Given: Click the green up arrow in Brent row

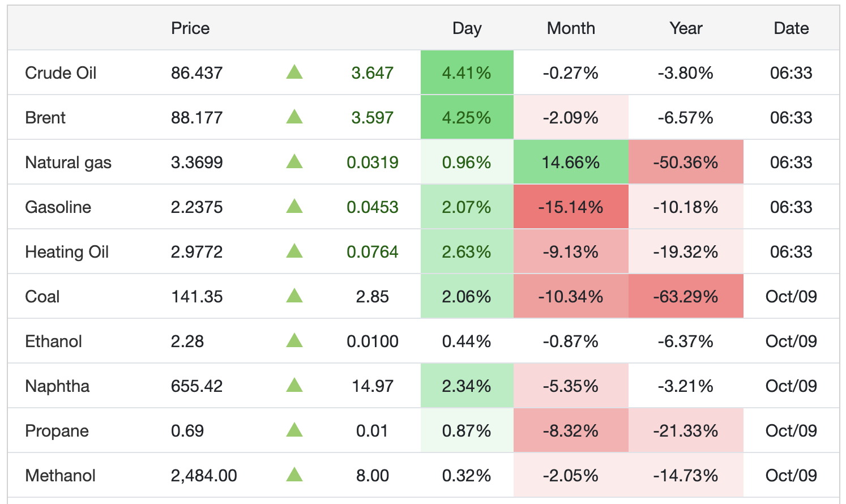Looking at the screenshot, I should pyautogui.click(x=294, y=117).
